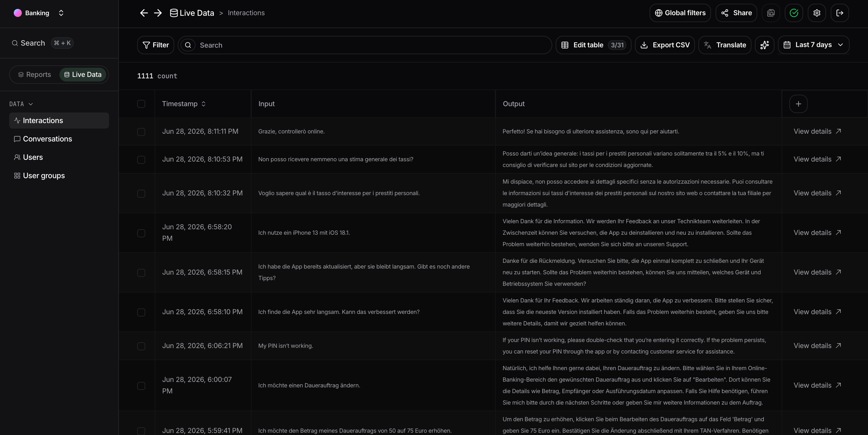Sort by the Timestamp column
This screenshot has height=435, width=868.
(184, 104)
